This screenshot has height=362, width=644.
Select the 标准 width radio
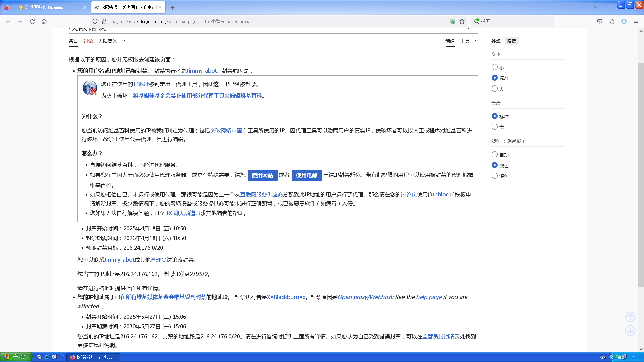(x=494, y=116)
